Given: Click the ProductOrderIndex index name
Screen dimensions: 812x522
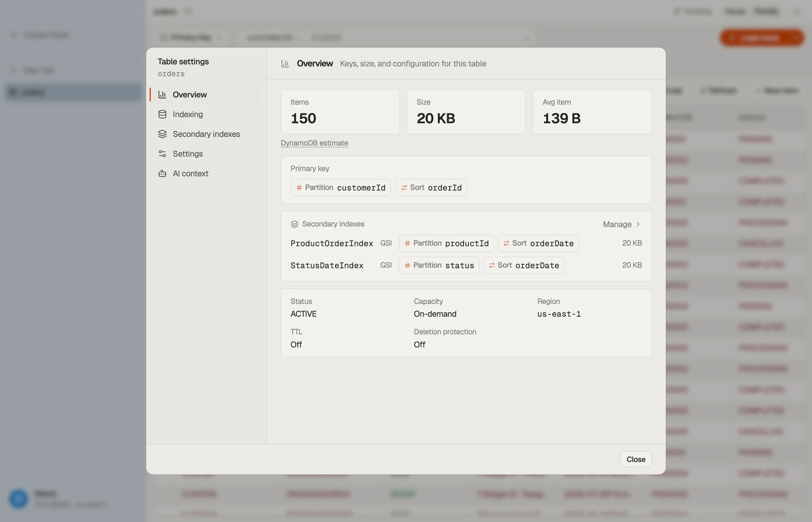Looking at the screenshot, I should (332, 243).
